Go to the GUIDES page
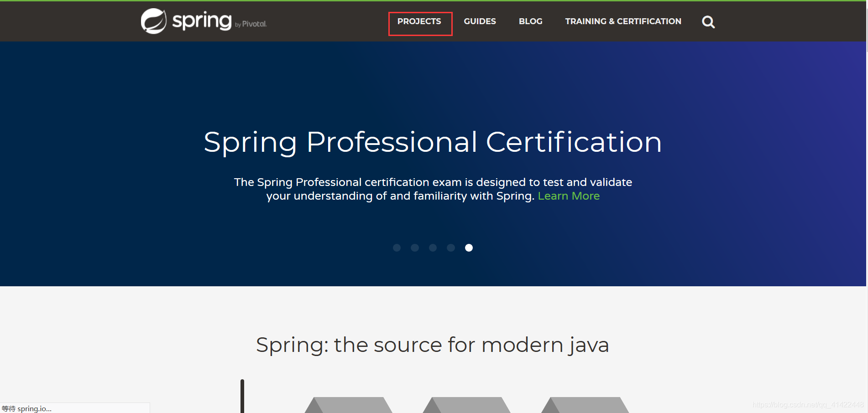 [480, 21]
